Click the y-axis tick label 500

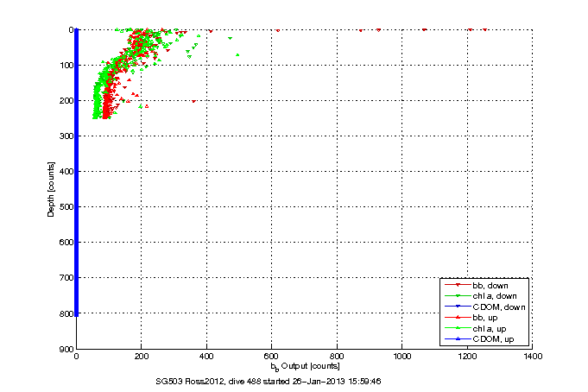(x=66, y=207)
